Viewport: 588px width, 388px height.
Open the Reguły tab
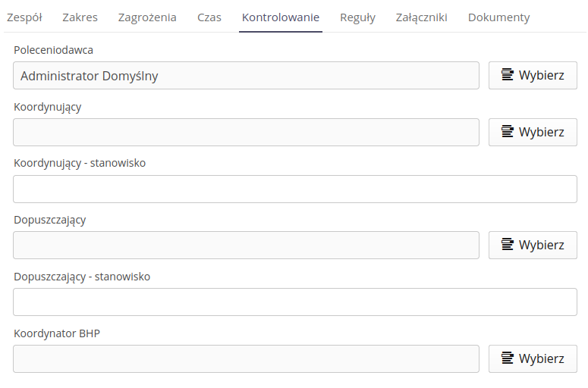(x=357, y=17)
